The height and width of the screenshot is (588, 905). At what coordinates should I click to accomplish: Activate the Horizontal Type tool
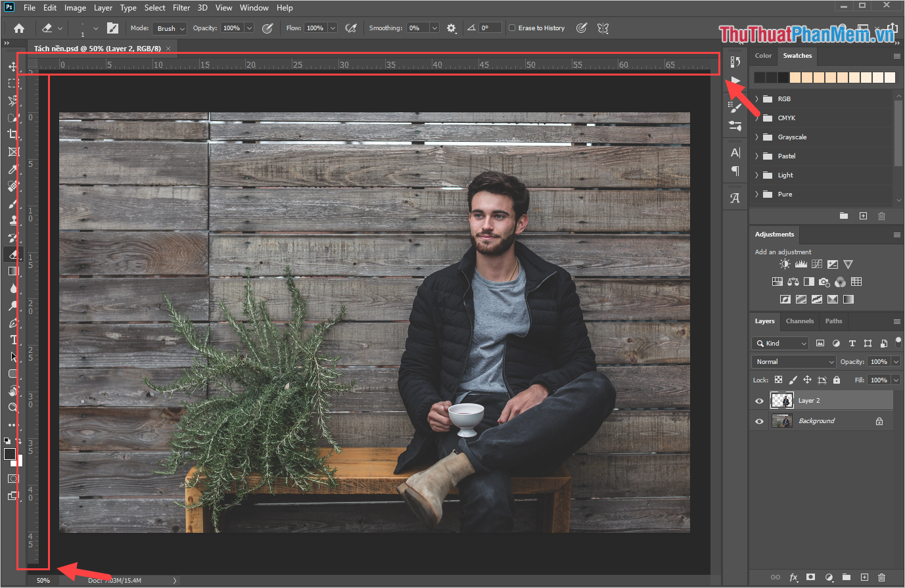tap(12, 340)
